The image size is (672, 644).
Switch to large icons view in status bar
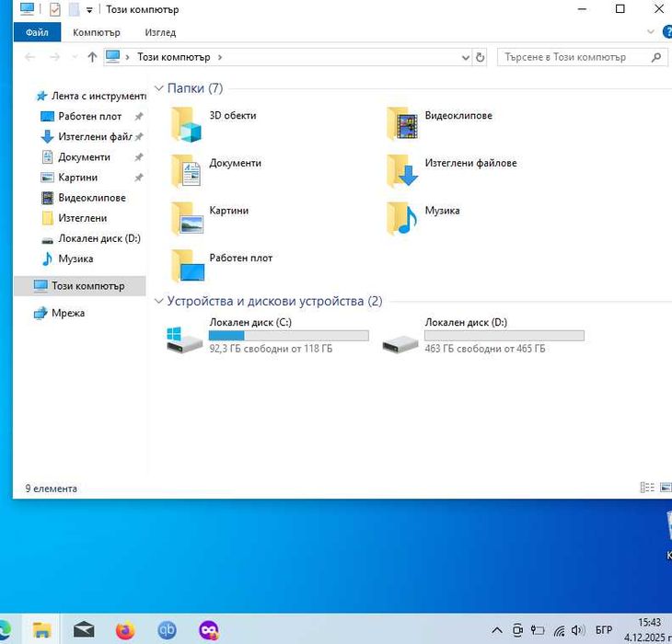[x=666, y=488]
